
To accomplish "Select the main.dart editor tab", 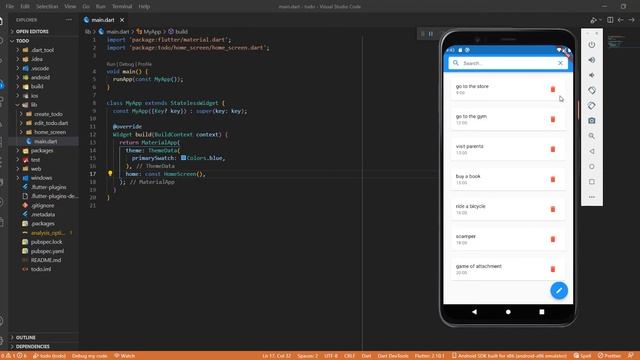I will click(102, 20).
